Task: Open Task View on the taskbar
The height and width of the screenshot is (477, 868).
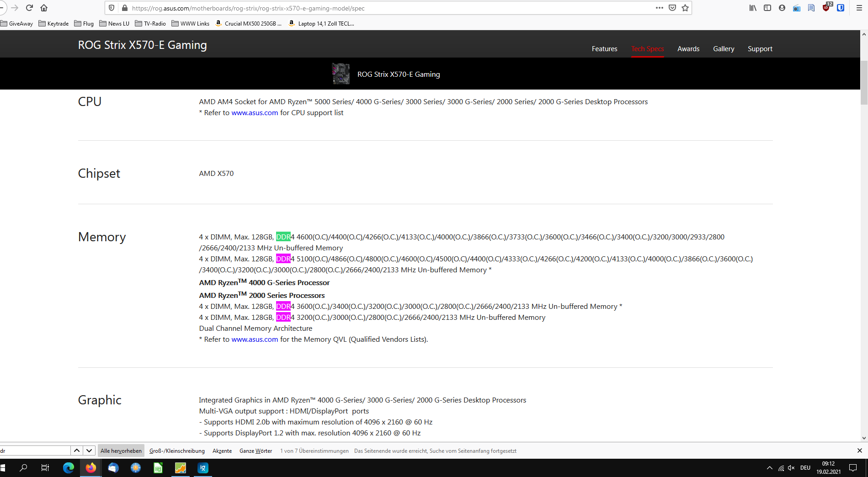Action: pos(45,468)
